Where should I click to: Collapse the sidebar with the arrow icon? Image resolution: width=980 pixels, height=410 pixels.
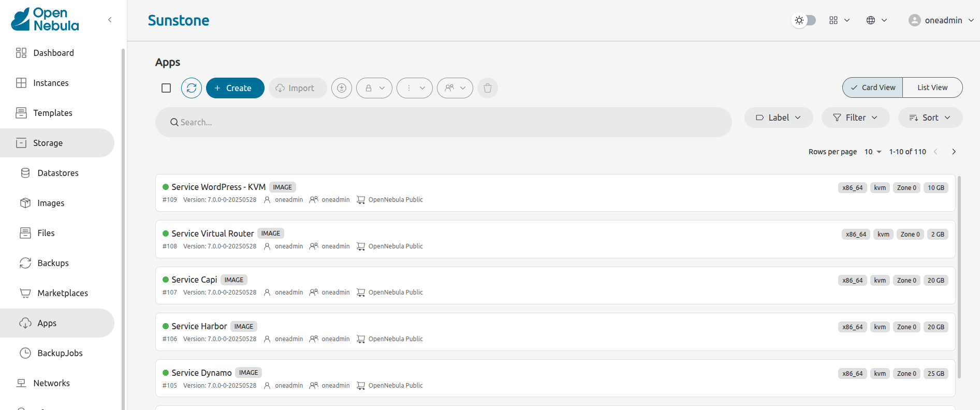[110, 20]
